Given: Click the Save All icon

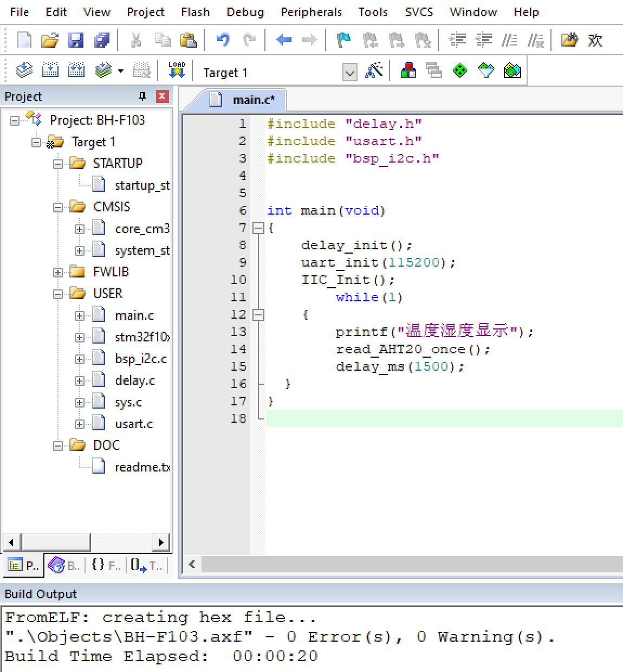Looking at the screenshot, I should 102,40.
